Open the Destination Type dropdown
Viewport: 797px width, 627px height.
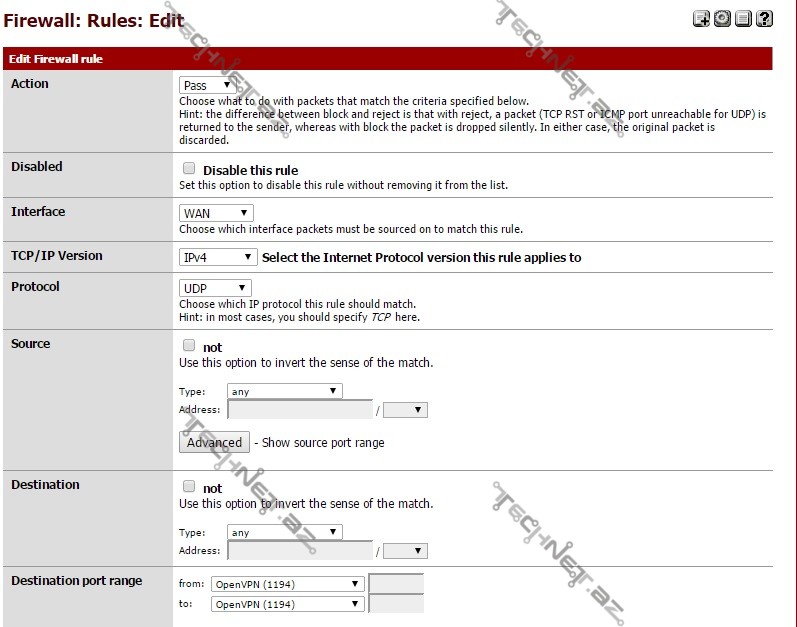[x=285, y=532]
